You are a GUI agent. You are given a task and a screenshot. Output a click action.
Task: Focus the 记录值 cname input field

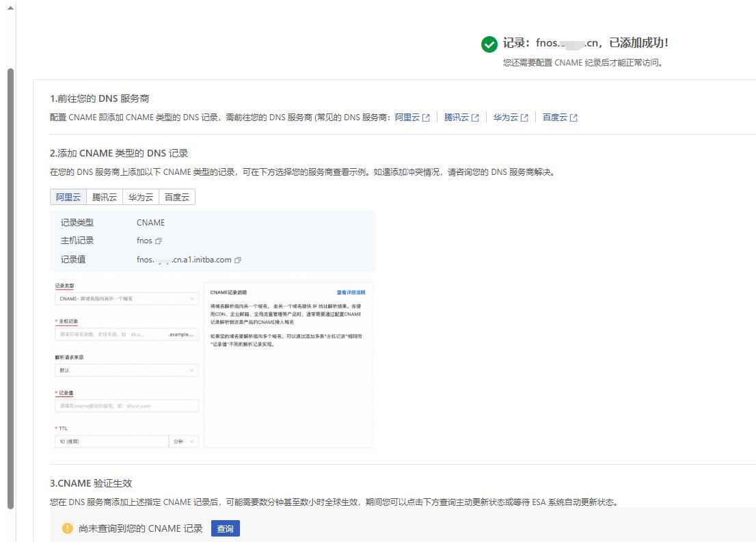126,405
